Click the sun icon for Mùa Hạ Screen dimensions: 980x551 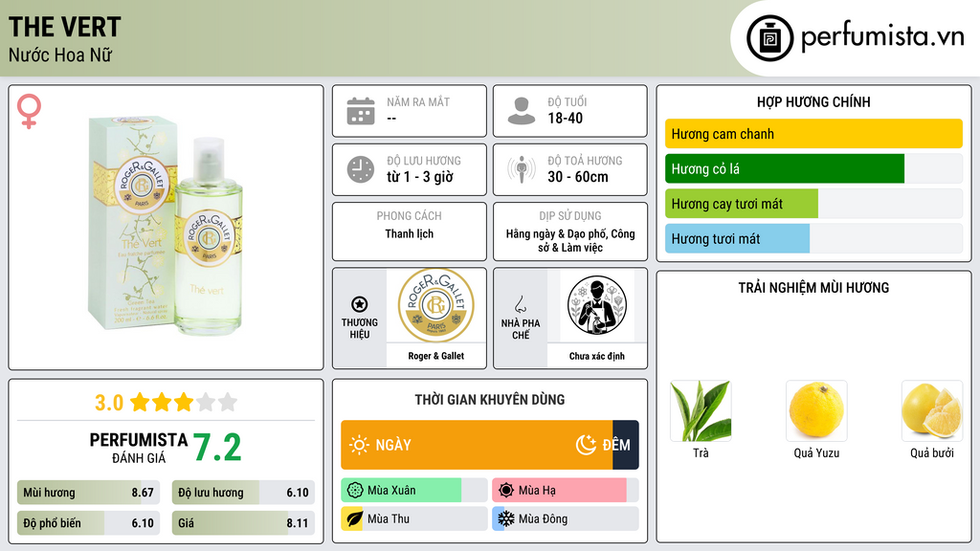pyautogui.click(x=506, y=491)
